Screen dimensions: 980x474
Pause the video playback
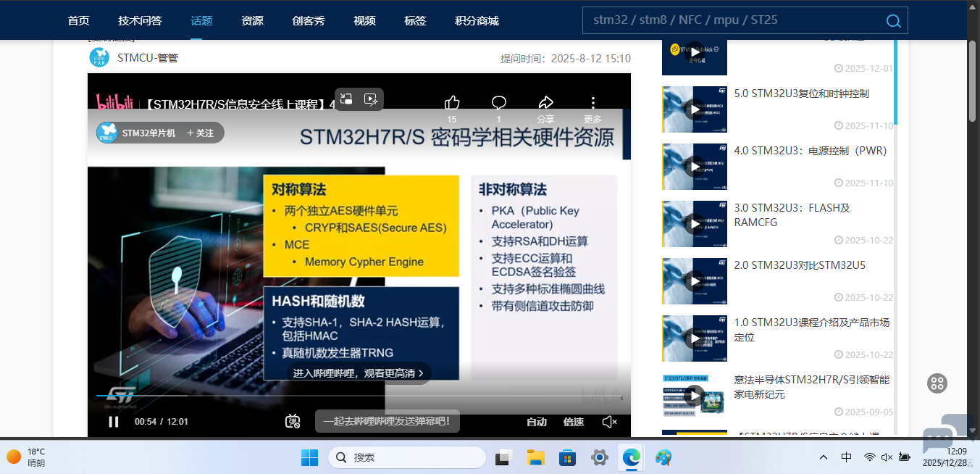click(x=114, y=422)
